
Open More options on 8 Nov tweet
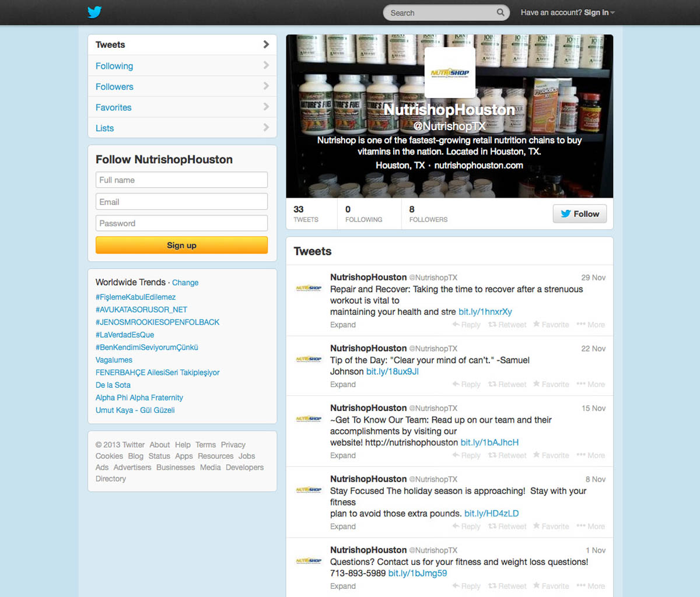pyautogui.click(x=590, y=526)
